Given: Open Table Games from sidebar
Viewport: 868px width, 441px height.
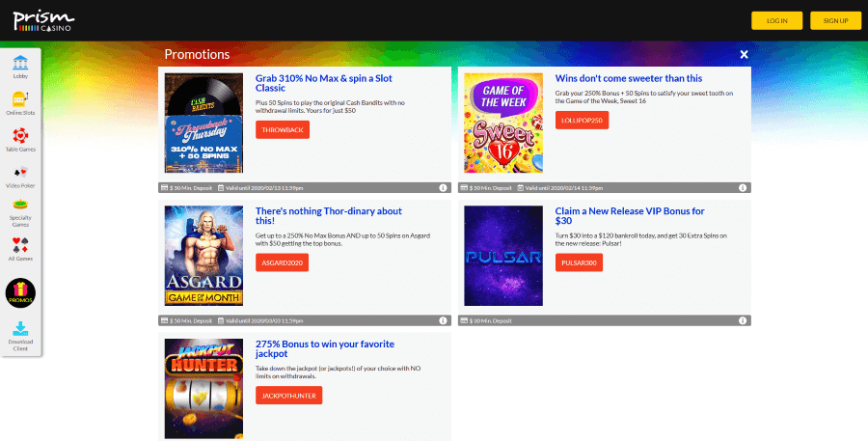Looking at the screenshot, I should (20, 140).
